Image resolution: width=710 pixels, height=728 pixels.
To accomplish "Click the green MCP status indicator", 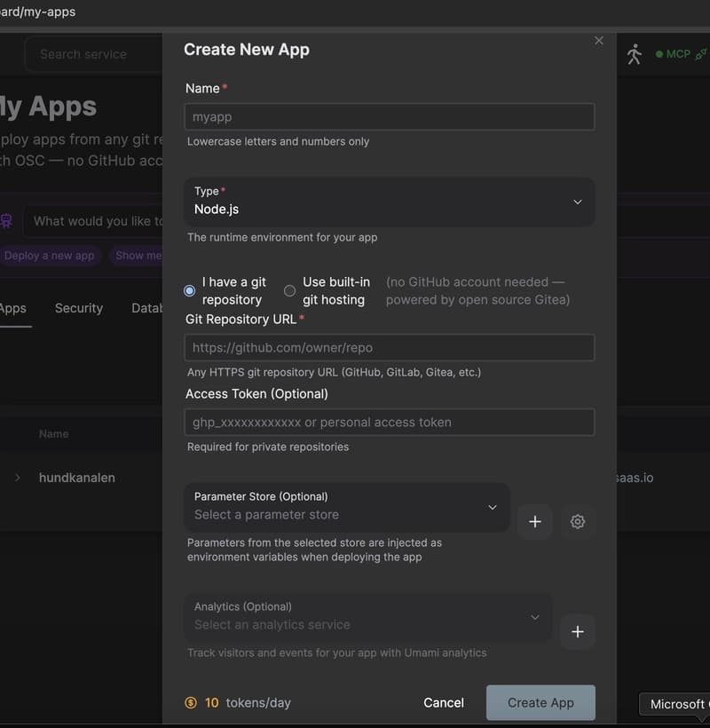I will pos(658,53).
